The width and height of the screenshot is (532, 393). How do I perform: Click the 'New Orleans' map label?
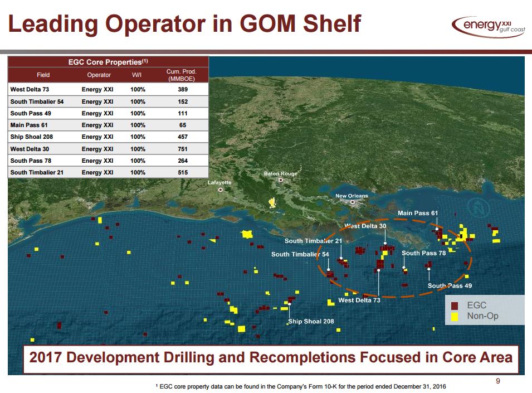click(x=352, y=196)
